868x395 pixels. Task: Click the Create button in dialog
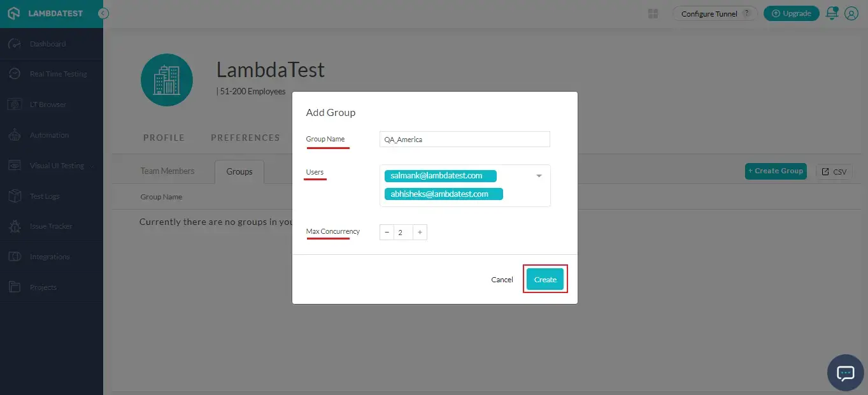pos(545,279)
